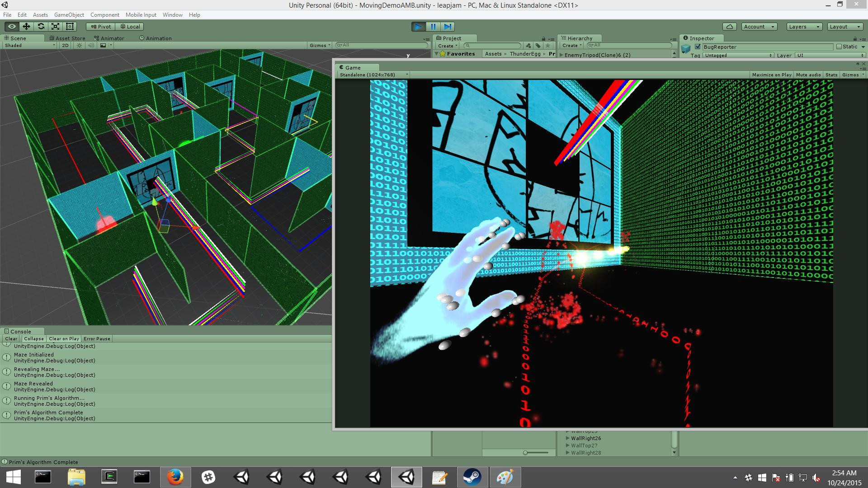Enable the Static checkbox
This screenshot has width=868, height=488.
coord(839,47)
